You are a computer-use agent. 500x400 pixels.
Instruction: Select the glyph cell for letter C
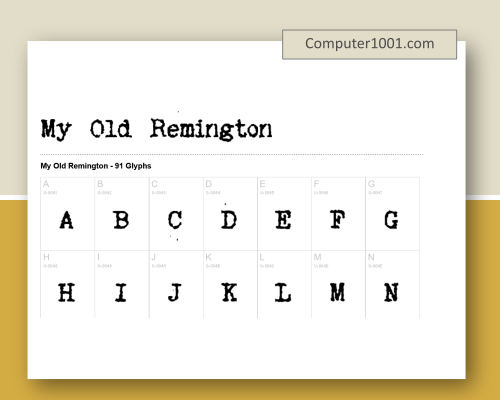pos(176,214)
